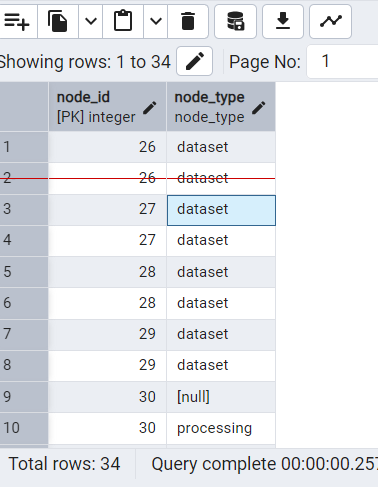Click the node_type column edit pencil
This screenshot has height=487, width=378.
click(259, 108)
